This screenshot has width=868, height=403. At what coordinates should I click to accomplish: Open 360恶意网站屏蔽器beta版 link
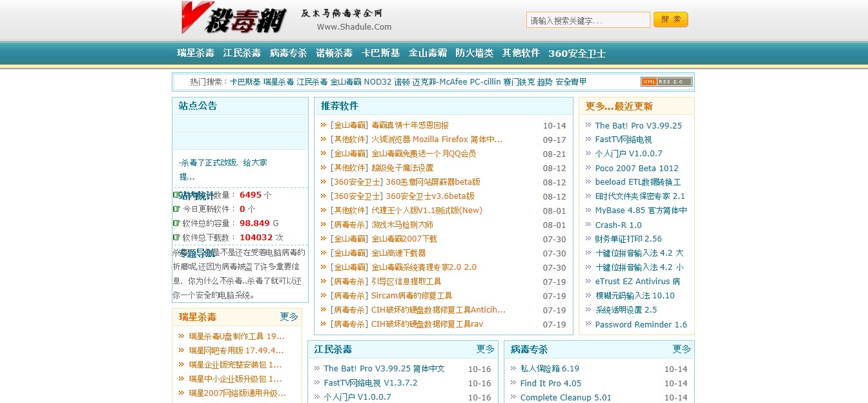click(x=433, y=182)
